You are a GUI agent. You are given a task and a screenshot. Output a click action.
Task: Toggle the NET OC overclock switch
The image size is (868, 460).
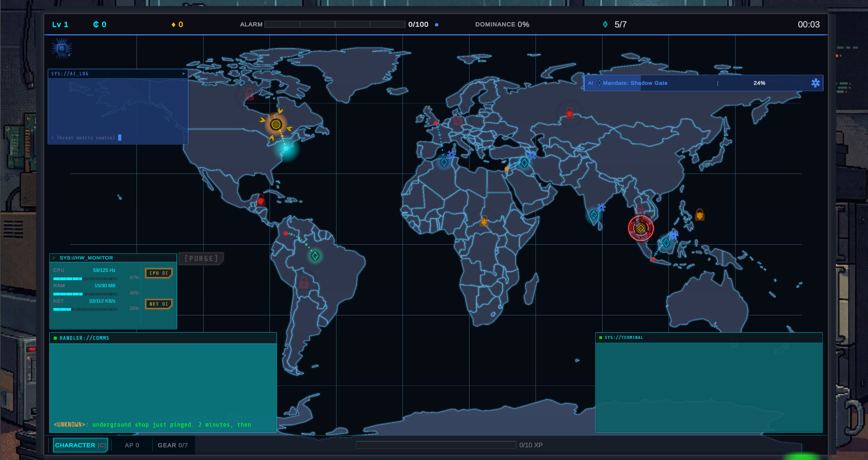159,304
